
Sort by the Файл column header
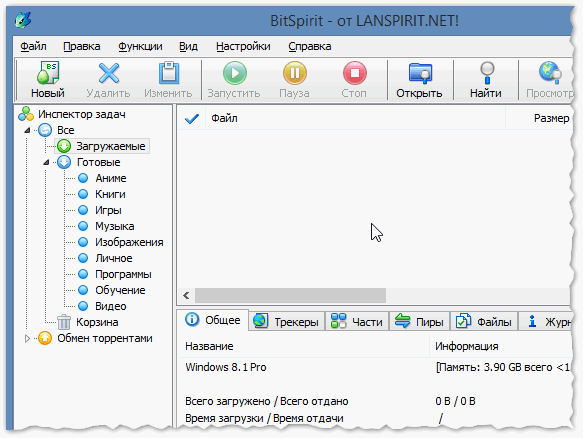355,119
